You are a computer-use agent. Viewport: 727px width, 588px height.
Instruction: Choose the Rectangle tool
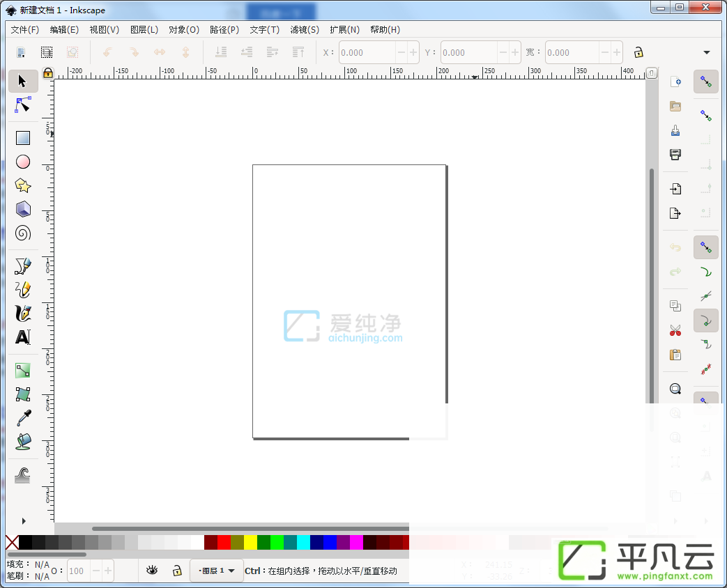23,138
